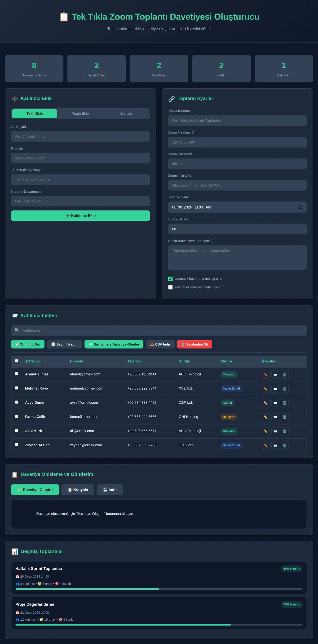Image resolution: width=318 pixels, height=644 pixels.
Task: Click Seçilenlere Davetiye Gönder
Action: 114,344
